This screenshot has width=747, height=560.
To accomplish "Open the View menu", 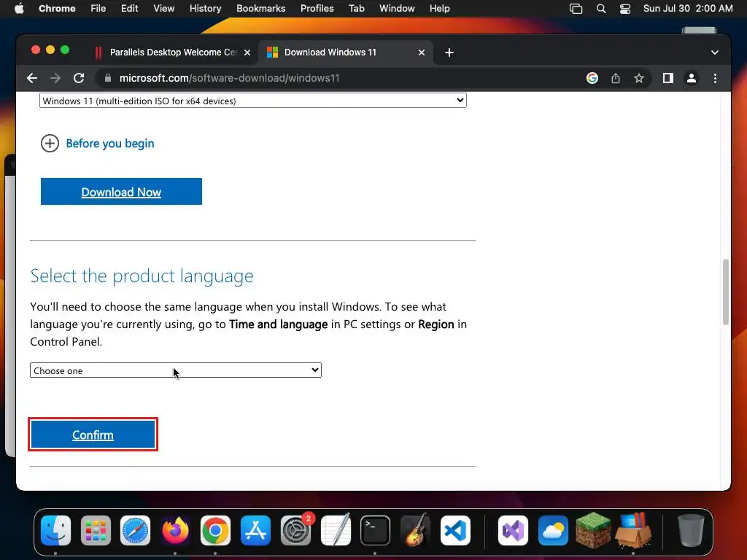I will pyautogui.click(x=164, y=9).
